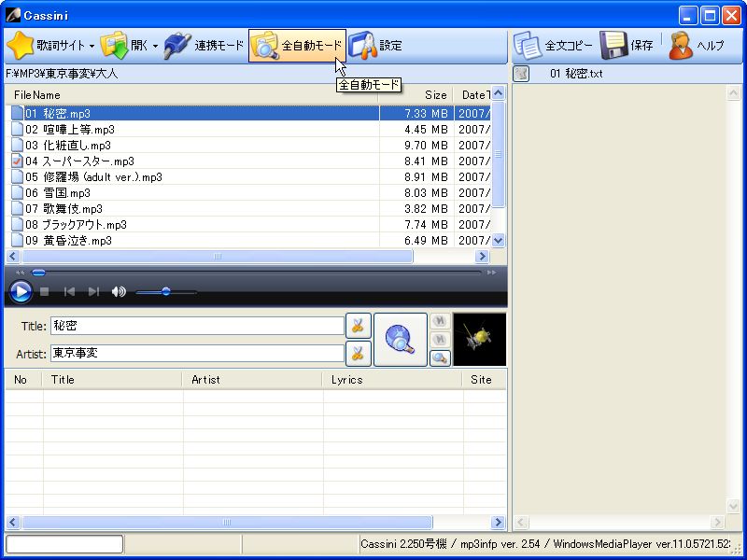Click the scissors button beside Artist
Viewport: 747px width, 560px height.
(359, 354)
